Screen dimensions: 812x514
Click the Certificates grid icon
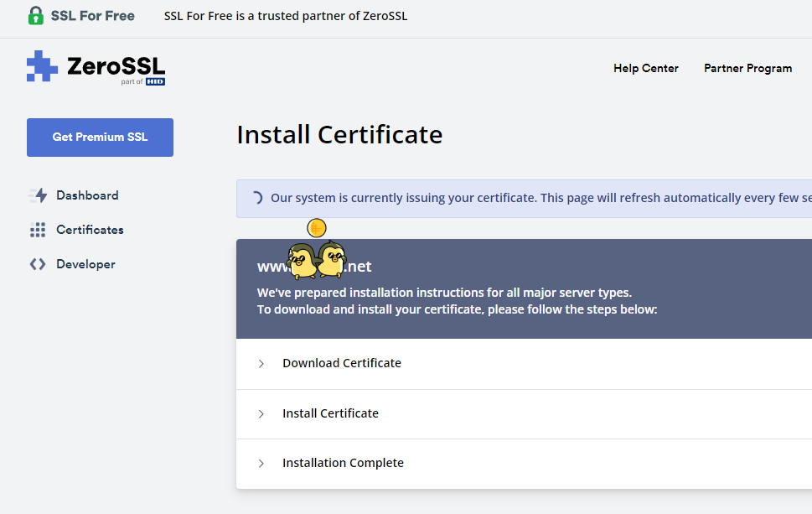tap(38, 230)
